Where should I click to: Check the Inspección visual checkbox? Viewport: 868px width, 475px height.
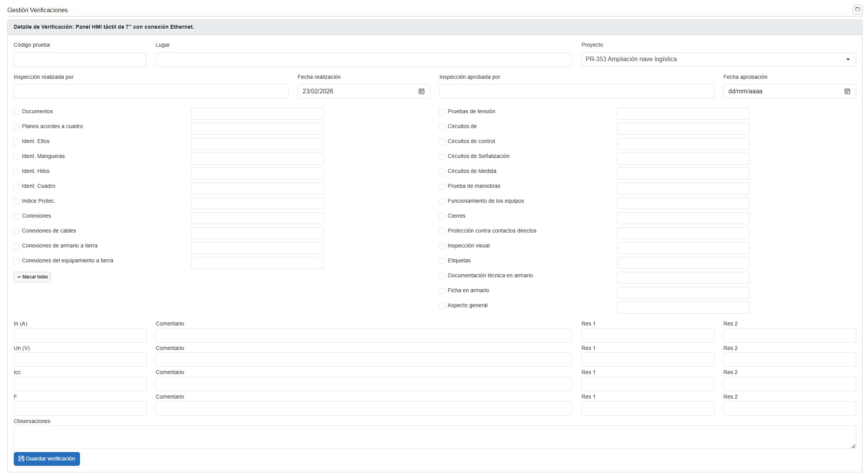coord(442,246)
